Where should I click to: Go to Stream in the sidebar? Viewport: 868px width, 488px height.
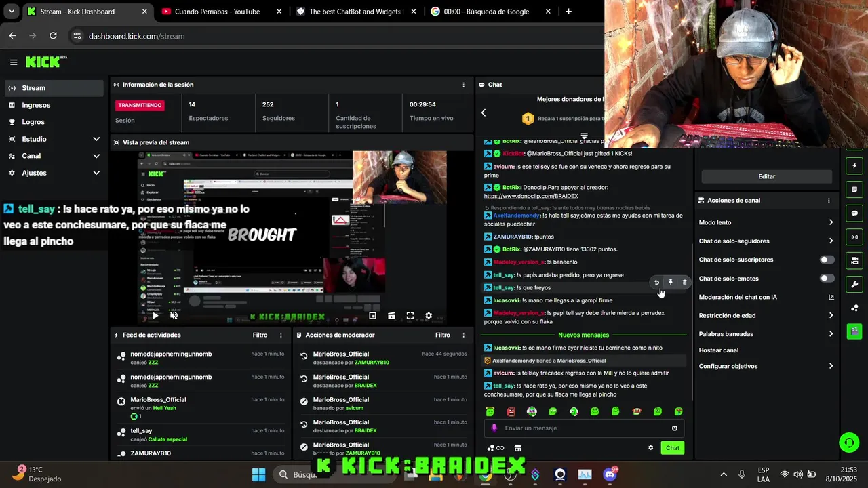pos(54,88)
